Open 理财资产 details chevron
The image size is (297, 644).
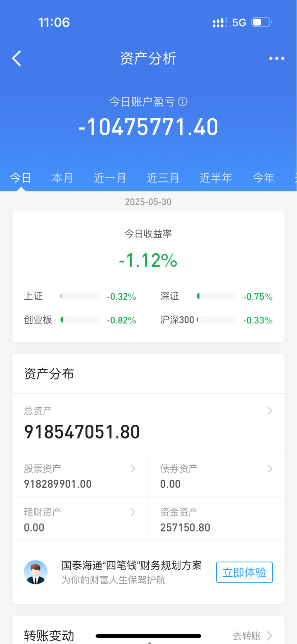pyautogui.click(x=133, y=512)
